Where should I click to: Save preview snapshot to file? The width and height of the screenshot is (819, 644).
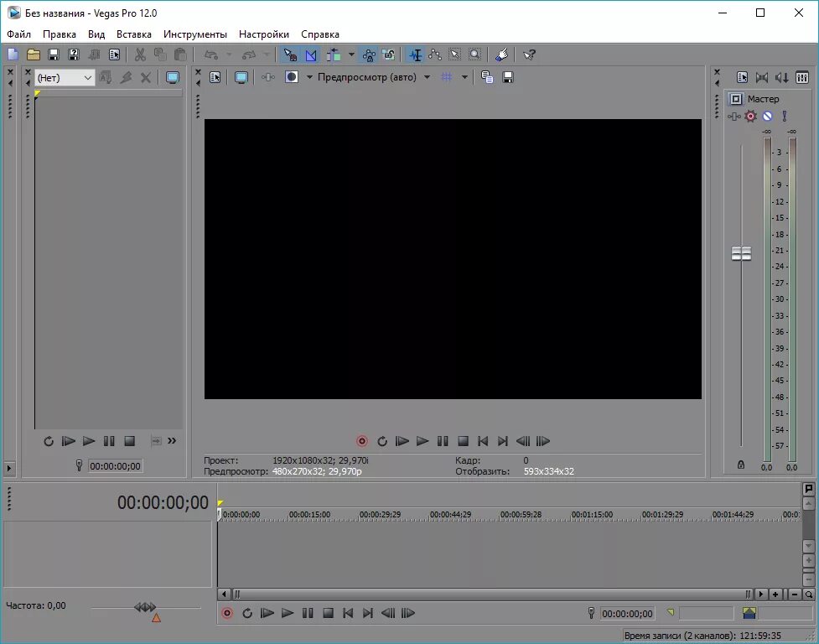507,76
